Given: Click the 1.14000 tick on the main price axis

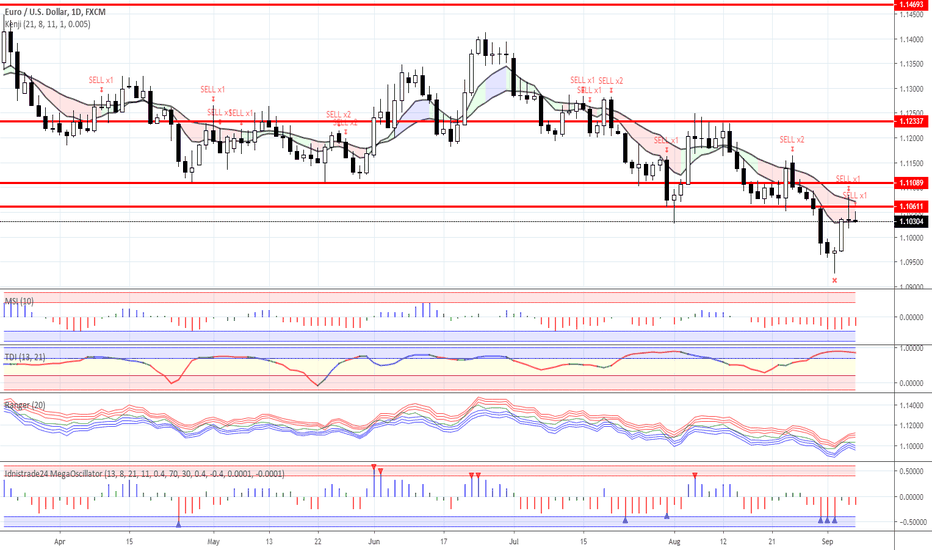Looking at the screenshot, I should tap(912, 39).
